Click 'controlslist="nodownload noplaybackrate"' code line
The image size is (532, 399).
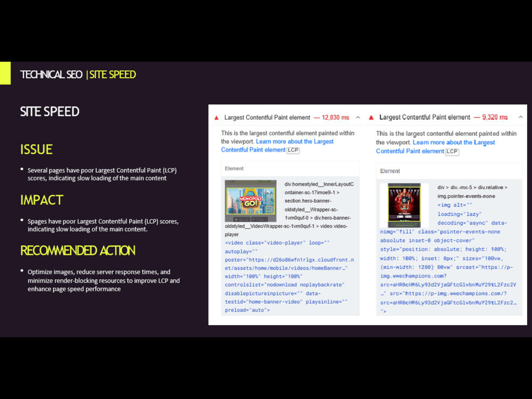[x=285, y=285]
